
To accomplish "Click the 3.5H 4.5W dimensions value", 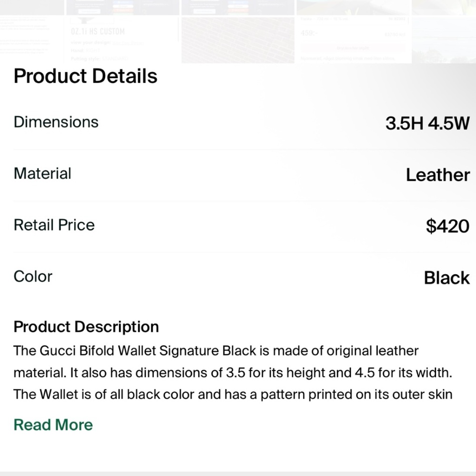I will click(x=427, y=123).
